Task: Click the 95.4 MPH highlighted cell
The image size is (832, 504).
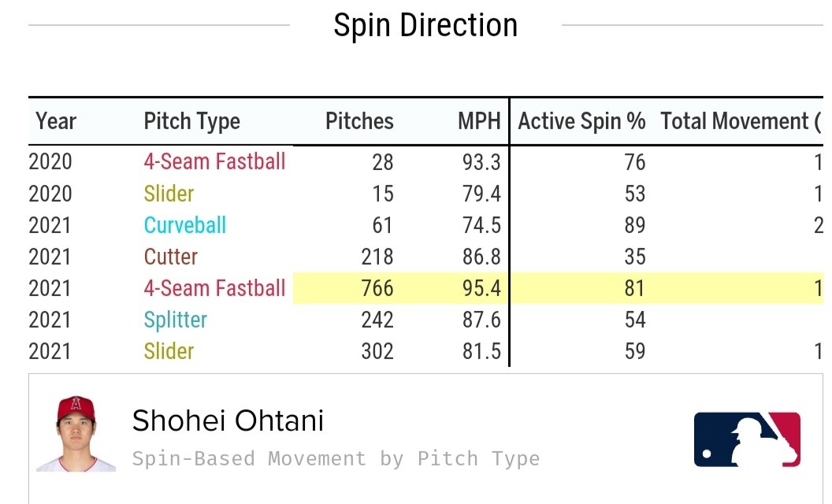Action: [x=481, y=288]
